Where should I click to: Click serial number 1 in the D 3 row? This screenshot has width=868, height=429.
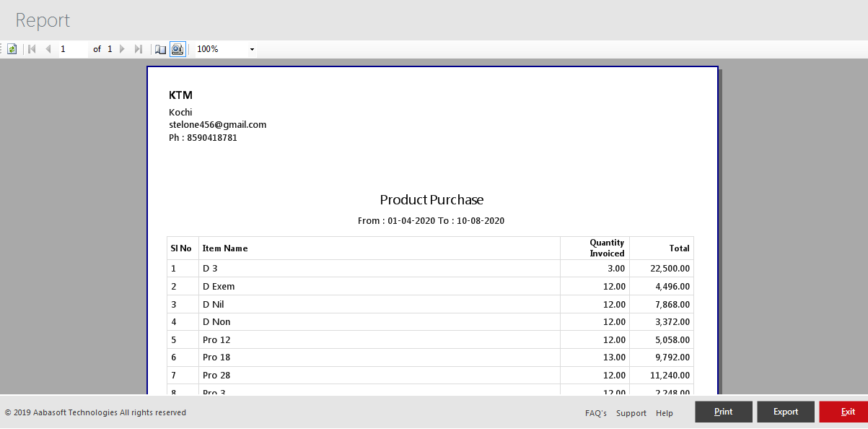point(173,269)
